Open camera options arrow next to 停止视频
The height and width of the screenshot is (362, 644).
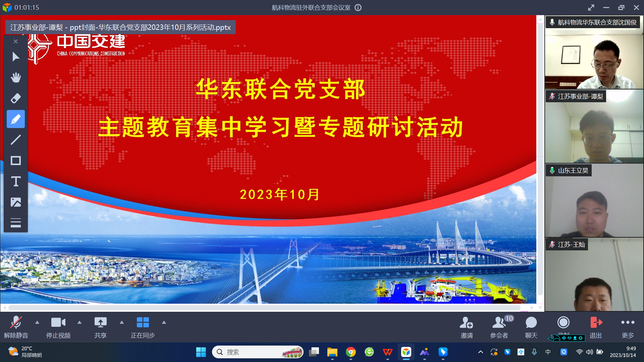click(79, 322)
